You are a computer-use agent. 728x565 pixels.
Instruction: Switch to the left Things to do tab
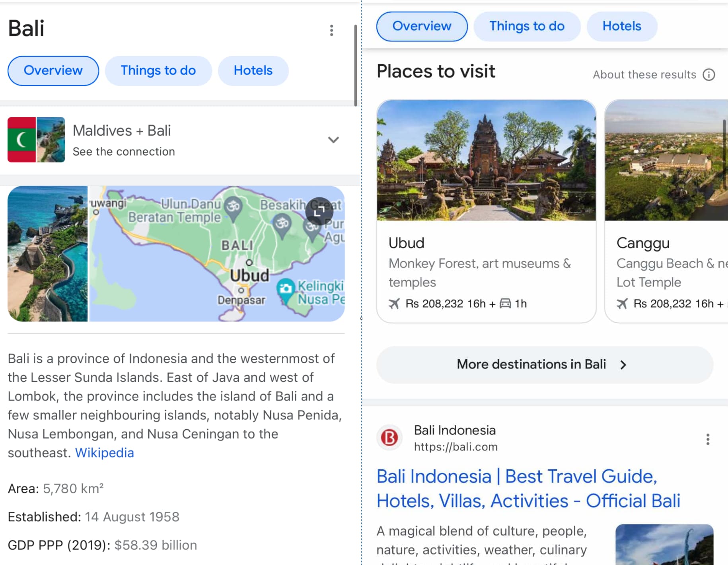pos(158,70)
